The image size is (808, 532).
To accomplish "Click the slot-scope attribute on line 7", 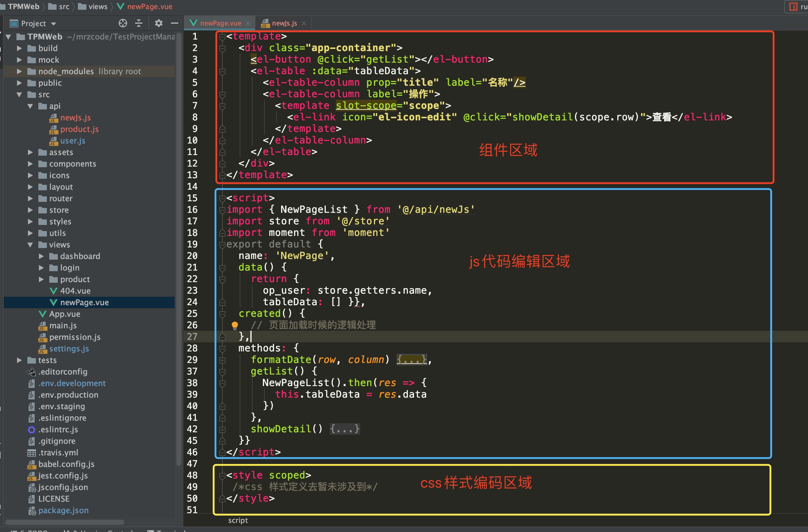I will [x=366, y=105].
